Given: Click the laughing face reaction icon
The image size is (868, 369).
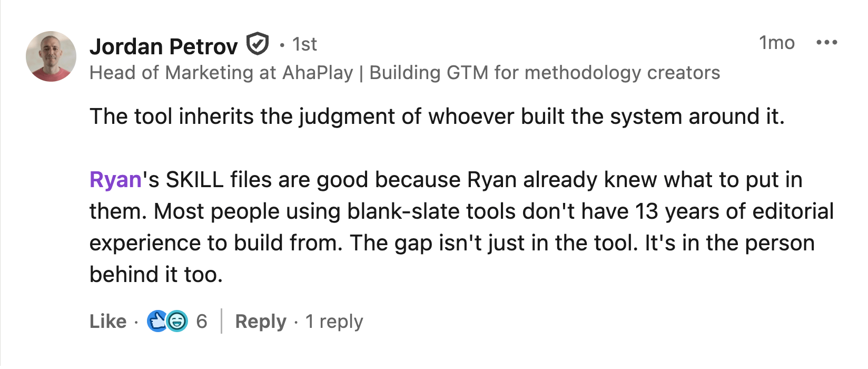Looking at the screenshot, I should point(177,321).
